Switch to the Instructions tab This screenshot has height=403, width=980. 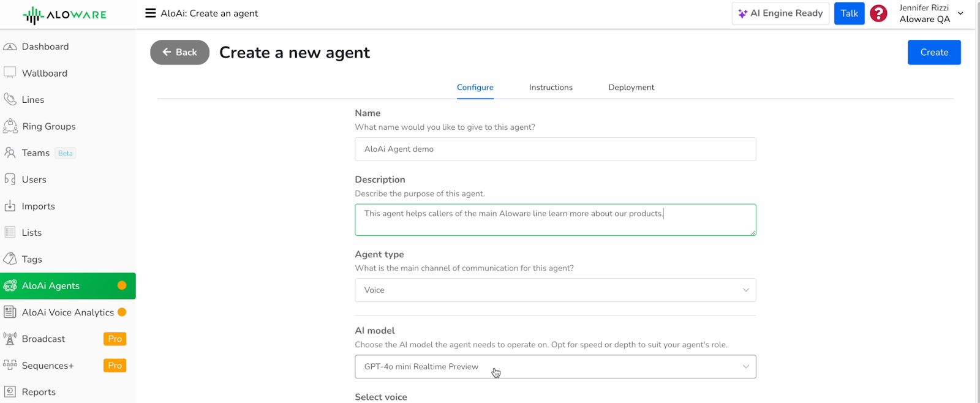point(551,88)
